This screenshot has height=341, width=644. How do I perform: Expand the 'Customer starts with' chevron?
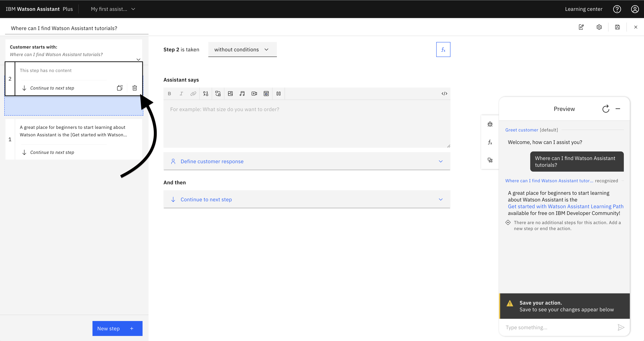[x=138, y=59]
